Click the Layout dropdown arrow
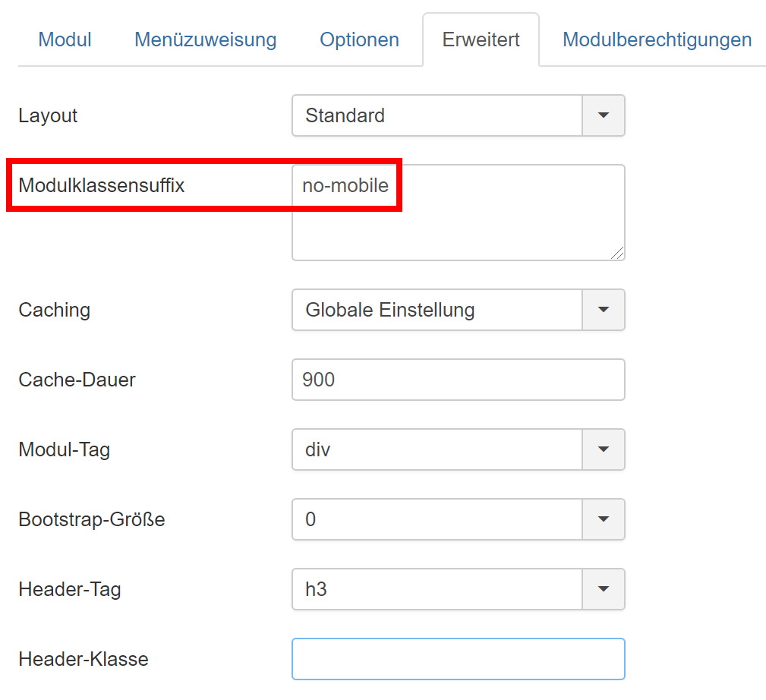 (x=604, y=115)
